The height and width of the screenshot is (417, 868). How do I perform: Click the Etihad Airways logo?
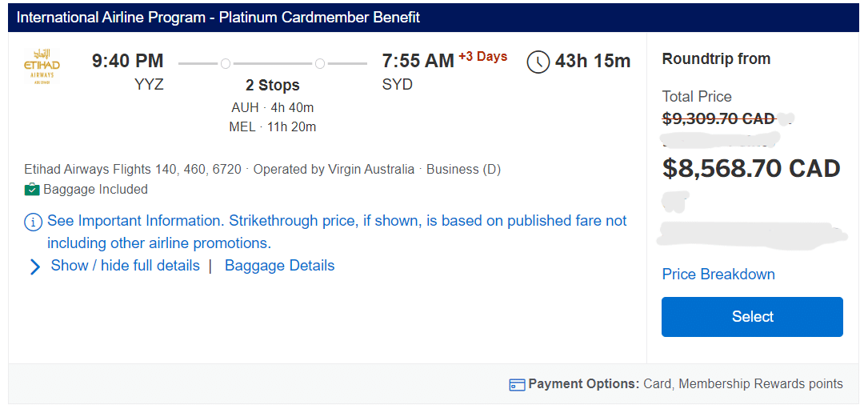tap(42, 66)
